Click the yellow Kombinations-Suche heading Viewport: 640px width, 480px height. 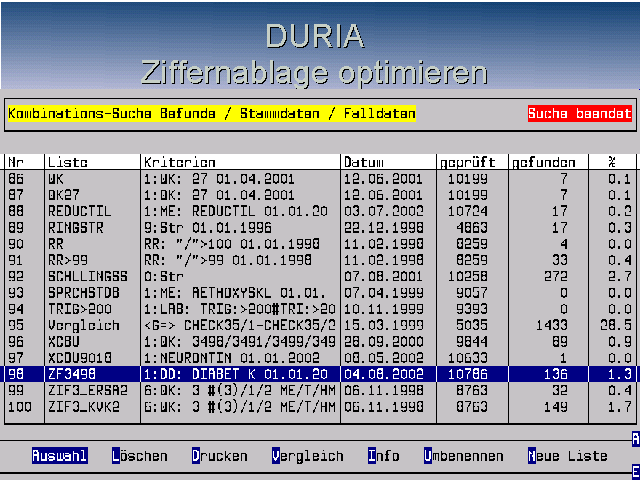tap(212, 113)
